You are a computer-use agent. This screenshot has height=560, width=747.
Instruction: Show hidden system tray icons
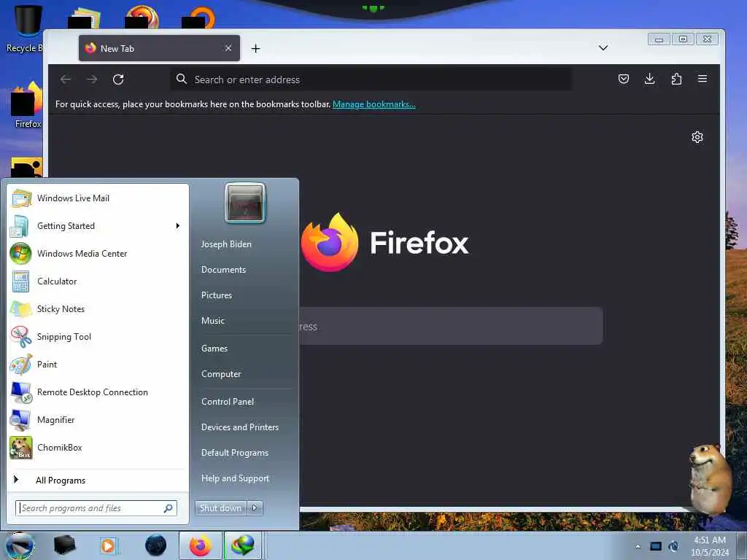[638, 546]
